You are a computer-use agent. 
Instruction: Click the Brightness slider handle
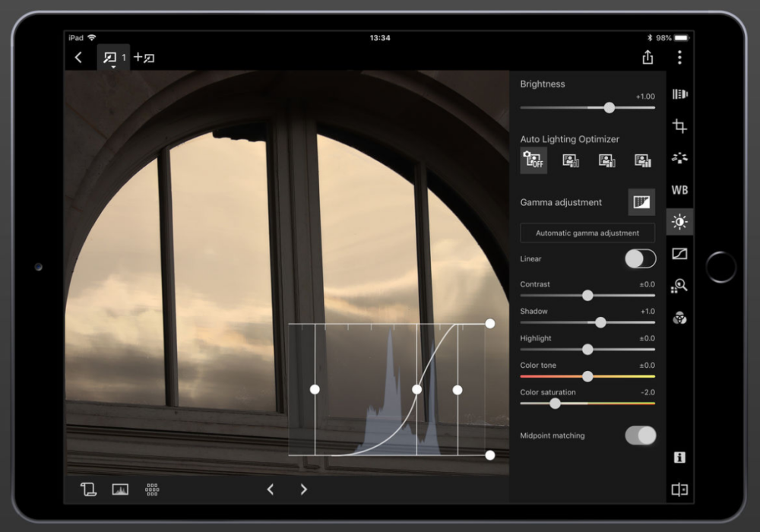tap(610, 108)
